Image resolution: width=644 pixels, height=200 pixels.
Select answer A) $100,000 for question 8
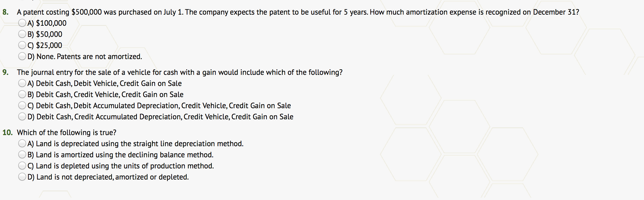click(x=22, y=23)
